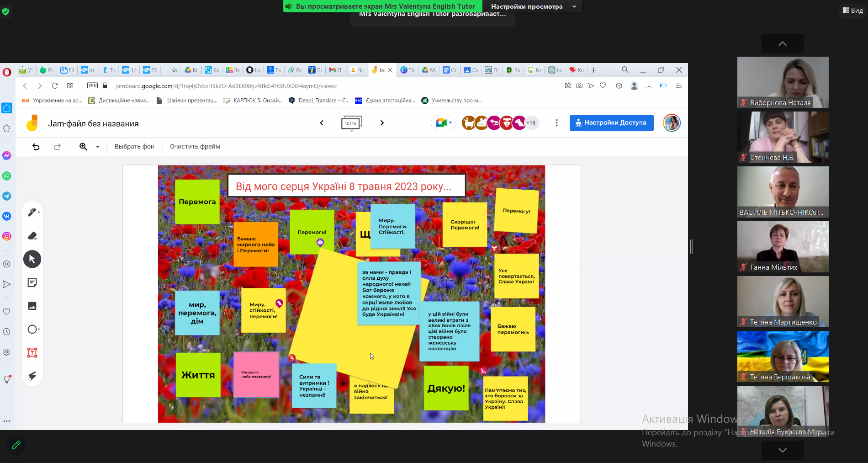Search open tabs with magnifier icon
This screenshot has width=868, height=463.
click(x=625, y=70)
